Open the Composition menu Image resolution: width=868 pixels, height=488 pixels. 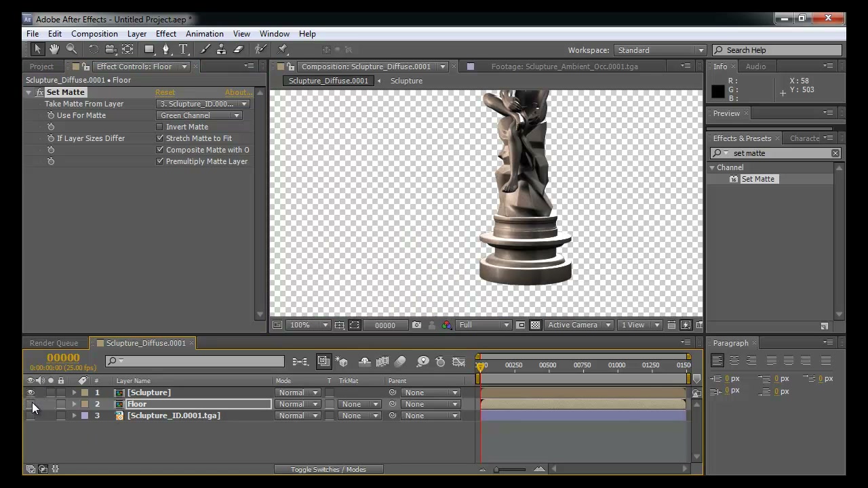click(94, 34)
